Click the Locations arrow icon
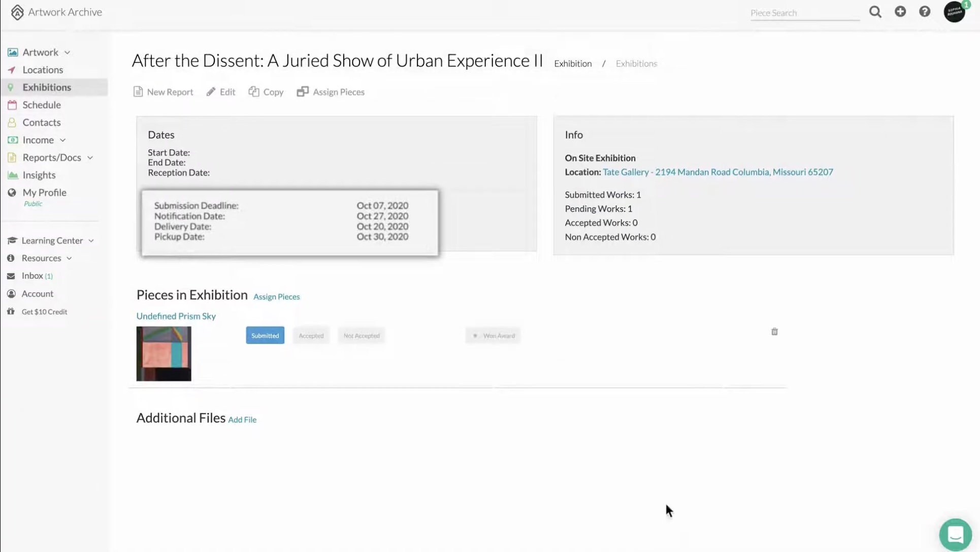The height and width of the screenshot is (552, 980). click(x=12, y=70)
